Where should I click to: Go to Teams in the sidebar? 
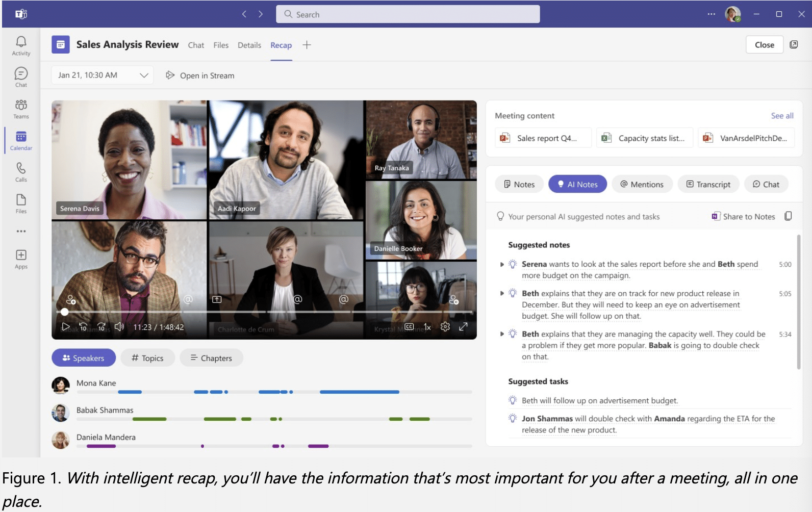[21, 109]
